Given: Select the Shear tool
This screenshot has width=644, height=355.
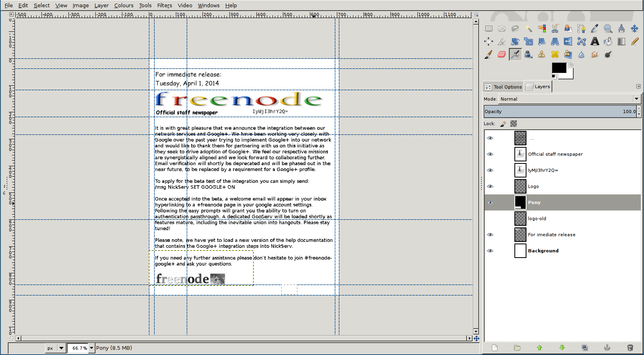Looking at the screenshot, I should tap(542, 41).
